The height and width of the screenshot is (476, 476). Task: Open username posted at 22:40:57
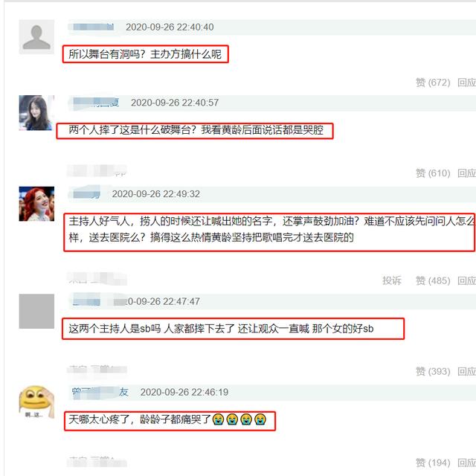(x=96, y=103)
